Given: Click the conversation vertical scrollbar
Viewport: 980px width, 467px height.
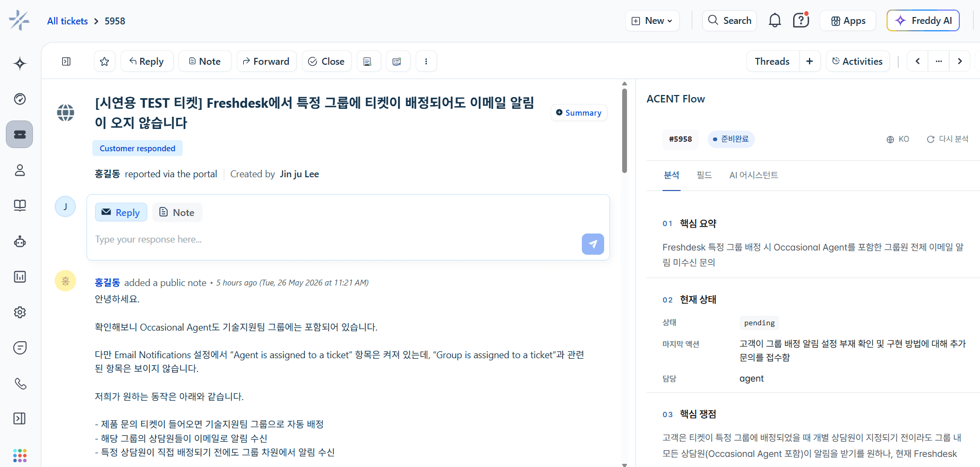Looking at the screenshot, I should point(624,130).
